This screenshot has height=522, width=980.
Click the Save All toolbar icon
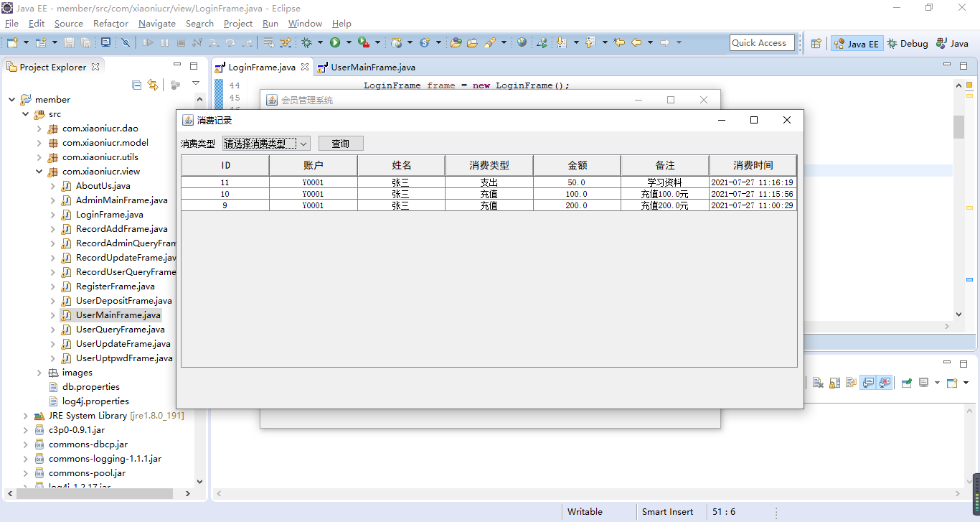(85, 42)
